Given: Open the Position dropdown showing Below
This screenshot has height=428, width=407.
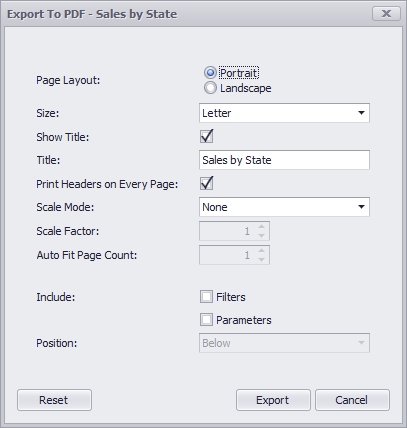Looking at the screenshot, I should click(284, 343).
